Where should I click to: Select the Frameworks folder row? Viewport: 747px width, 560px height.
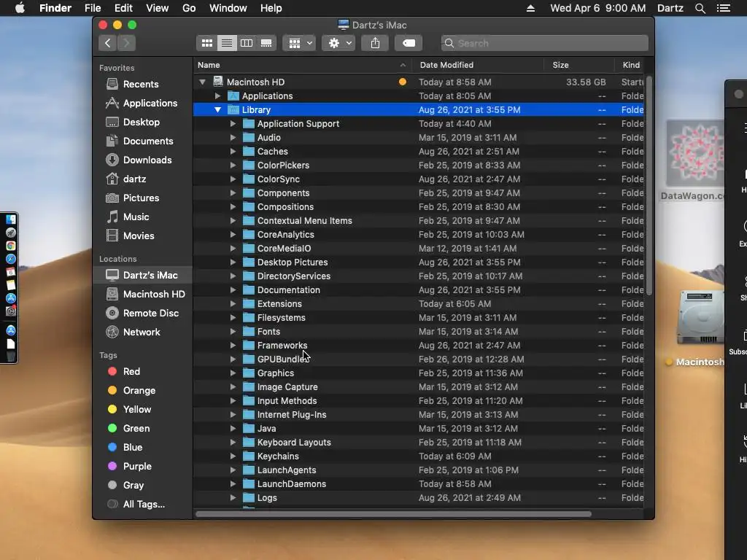418,346
